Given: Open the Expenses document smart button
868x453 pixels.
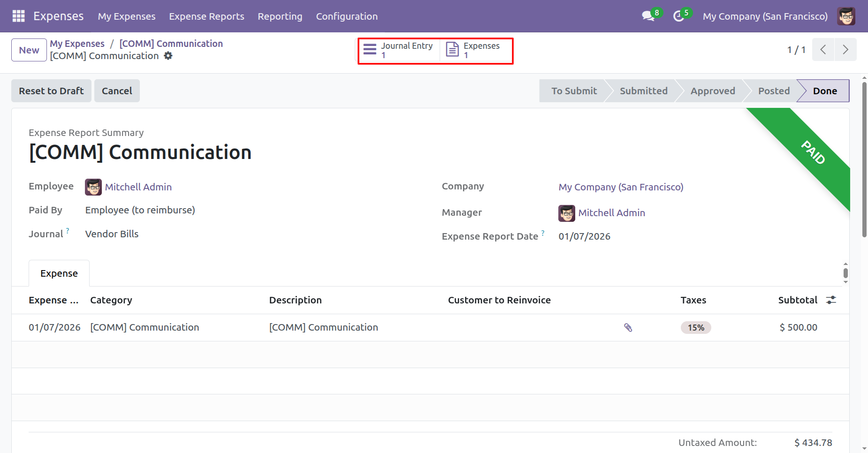Looking at the screenshot, I should pyautogui.click(x=474, y=50).
